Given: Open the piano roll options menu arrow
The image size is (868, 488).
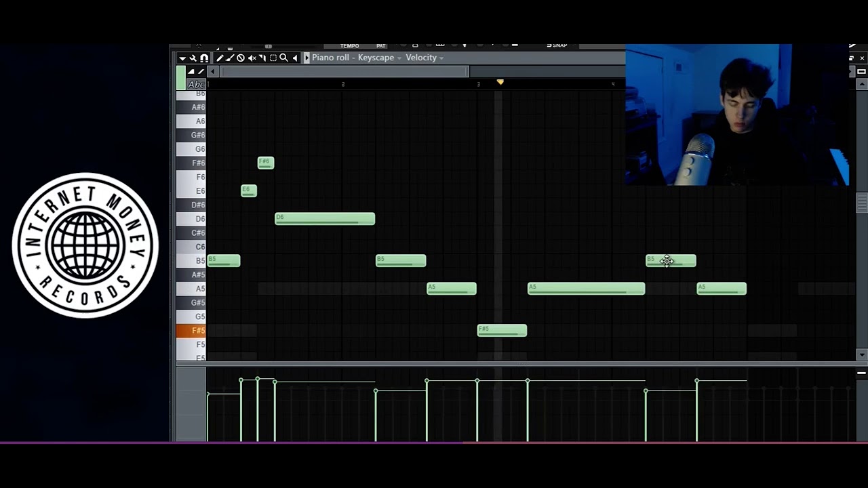Looking at the screenshot, I should (x=182, y=58).
